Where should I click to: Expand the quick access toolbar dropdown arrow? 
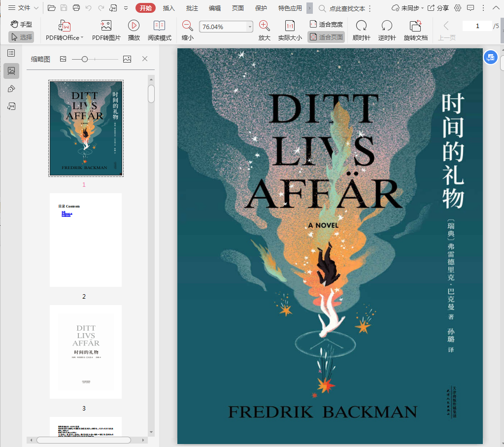126,8
